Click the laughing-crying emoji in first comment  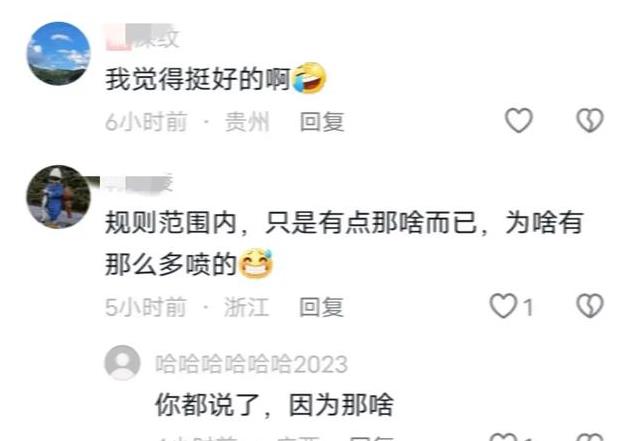[x=309, y=78]
